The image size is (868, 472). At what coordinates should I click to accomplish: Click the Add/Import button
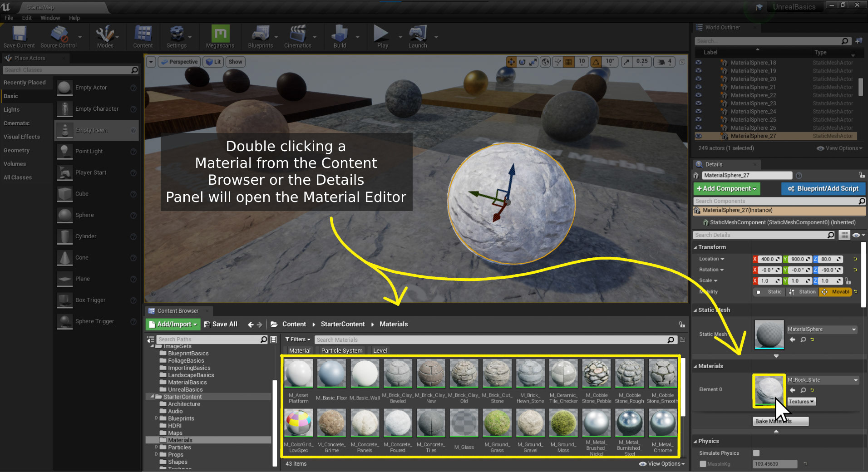pyautogui.click(x=173, y=324)
